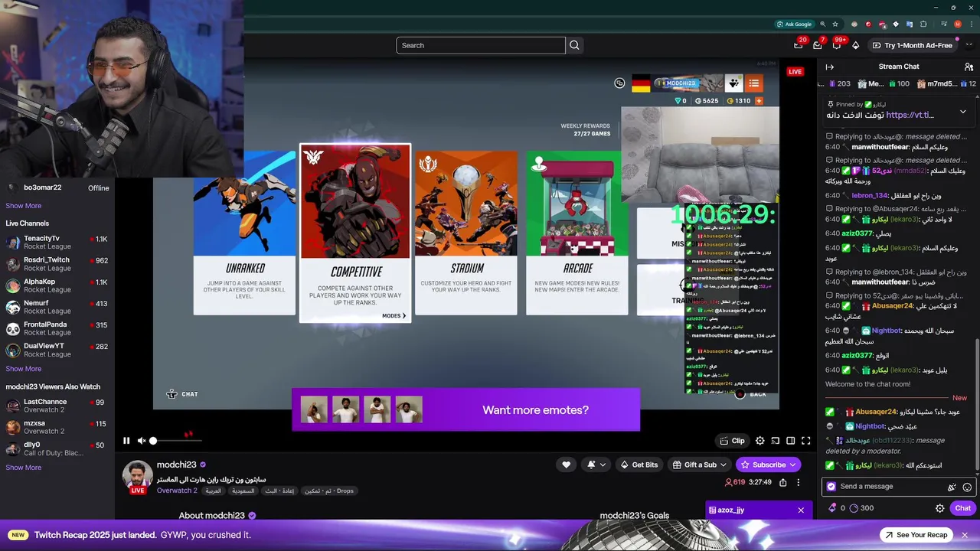Toggle mini player mode
The width and height of the screenshot is (980, 551).
coord(776,441)
